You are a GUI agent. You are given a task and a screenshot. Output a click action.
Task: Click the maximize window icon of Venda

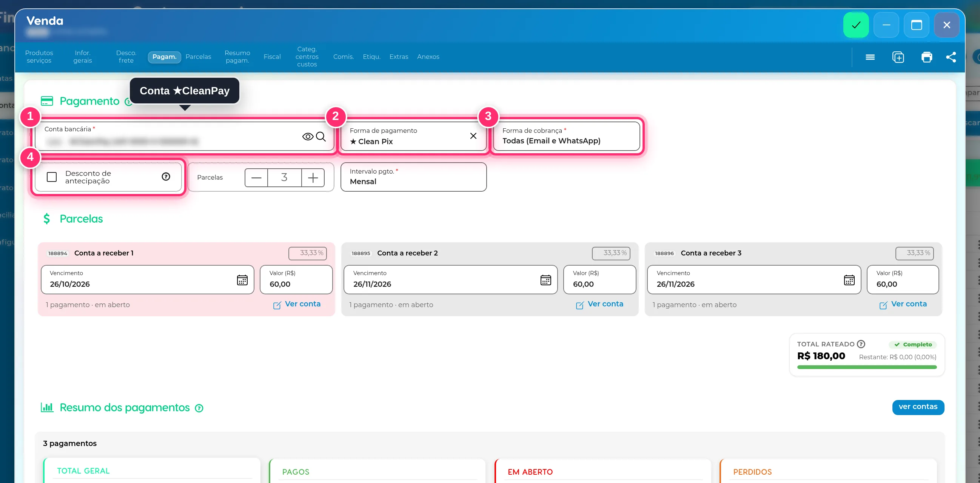[x=917, y=25]
